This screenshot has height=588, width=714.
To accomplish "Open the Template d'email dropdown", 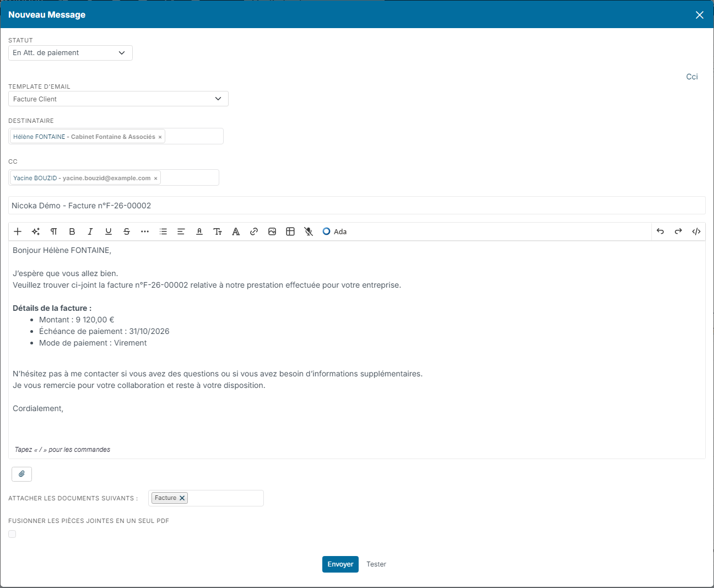I will pos(118,99).
